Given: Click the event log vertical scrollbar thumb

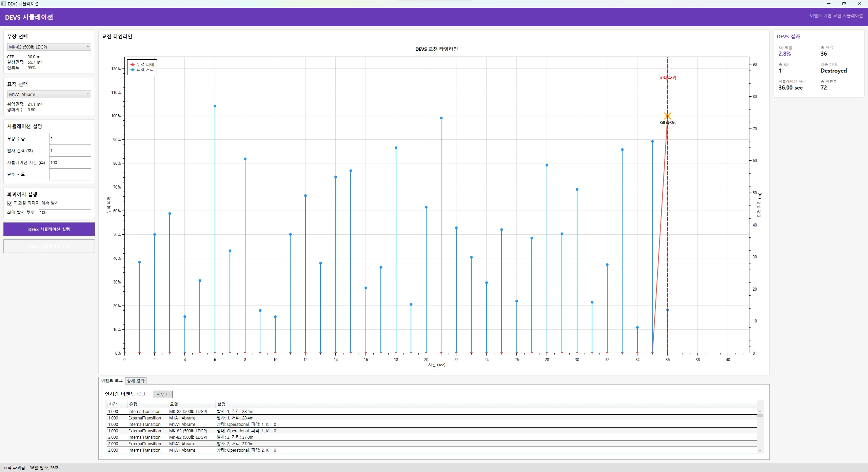Looking at the screenshot, I should pos(760,415).
